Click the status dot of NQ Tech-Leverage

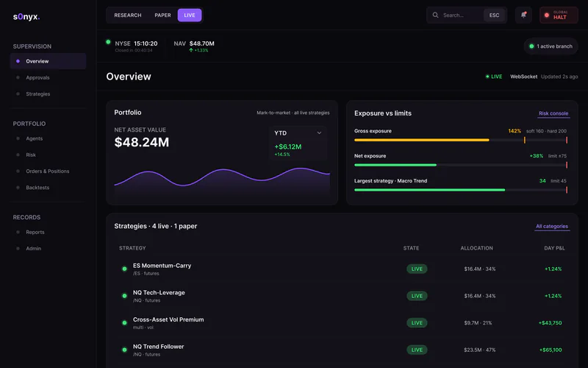coord(124,296)
